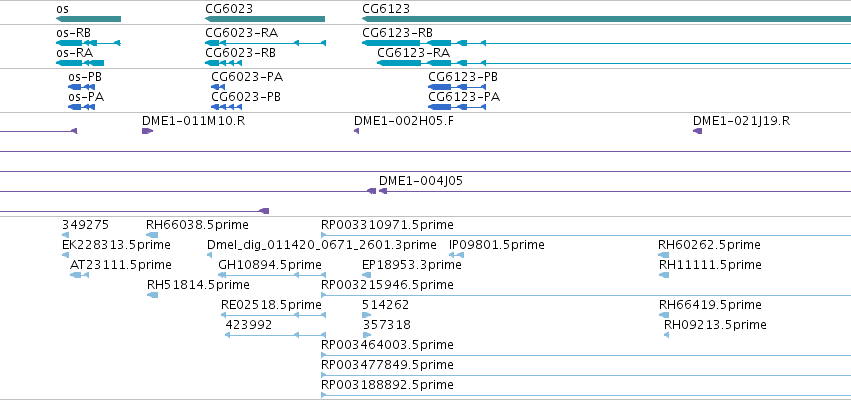
Task: Click the os-RB transcript glyph
Action: [x=88, y=42]
